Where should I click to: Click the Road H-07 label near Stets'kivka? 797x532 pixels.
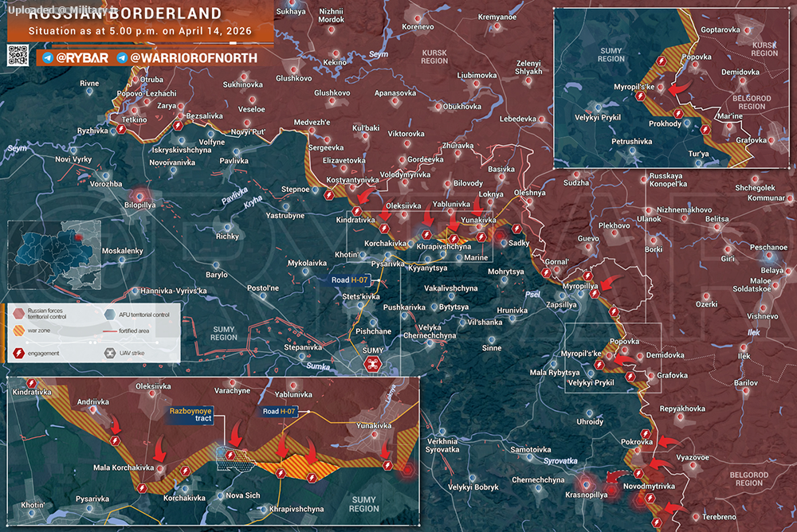click(349, 280)
